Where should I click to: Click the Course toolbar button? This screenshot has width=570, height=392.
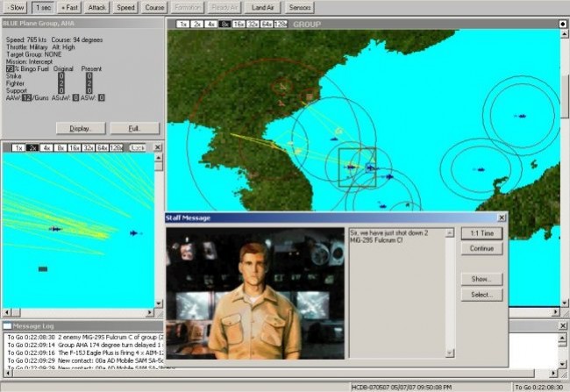click(x=154, y=7)
